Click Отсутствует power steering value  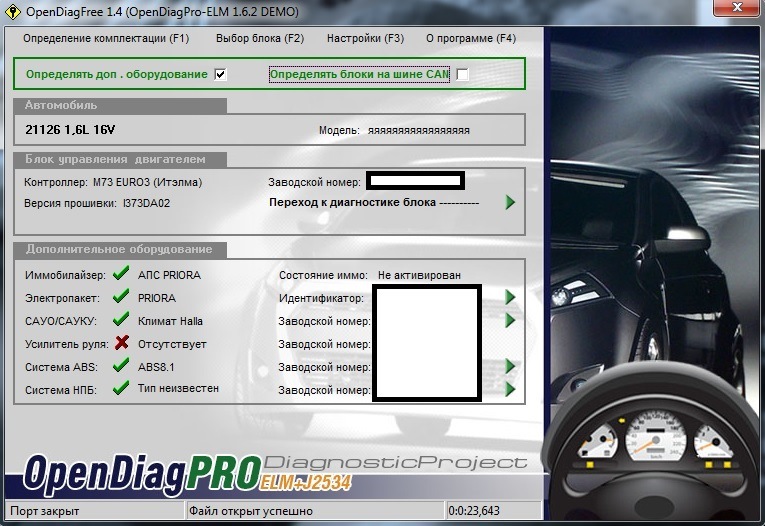[172, 344]
